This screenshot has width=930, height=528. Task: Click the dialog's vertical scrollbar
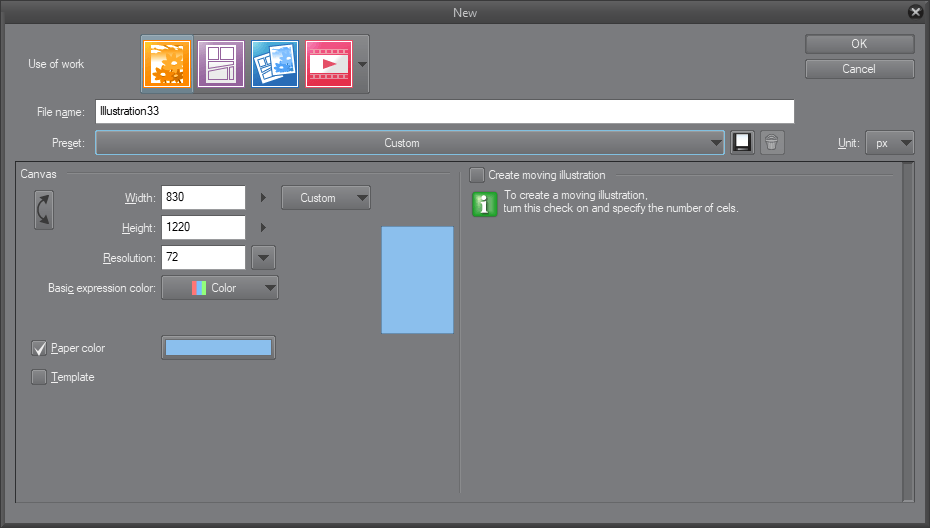pos(908,332)
